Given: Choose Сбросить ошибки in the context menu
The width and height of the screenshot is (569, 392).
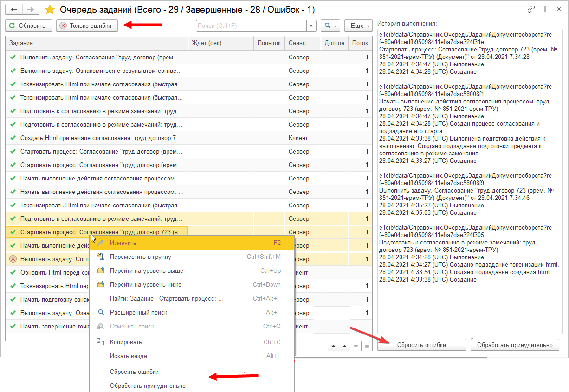Looking at the screenshot, I should (x=192, y=372).
